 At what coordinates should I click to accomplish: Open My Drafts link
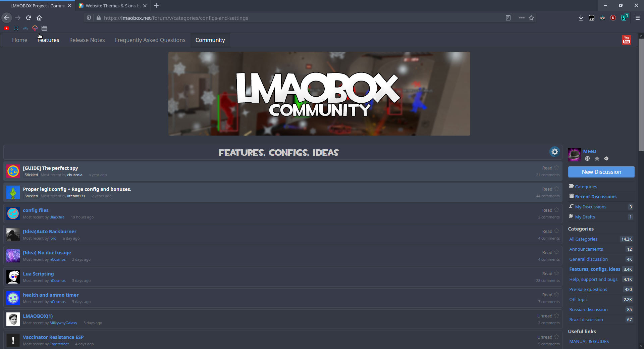point(585,217)
